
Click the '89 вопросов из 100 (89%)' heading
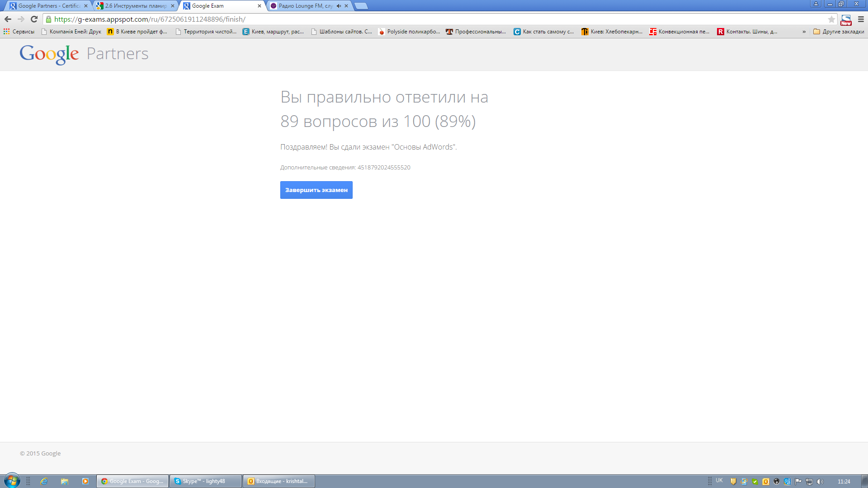point(378,122)
